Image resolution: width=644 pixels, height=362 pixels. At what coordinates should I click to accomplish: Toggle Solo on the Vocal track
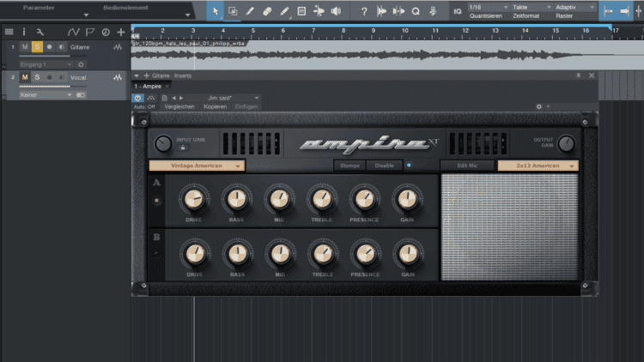click(37, 77)
